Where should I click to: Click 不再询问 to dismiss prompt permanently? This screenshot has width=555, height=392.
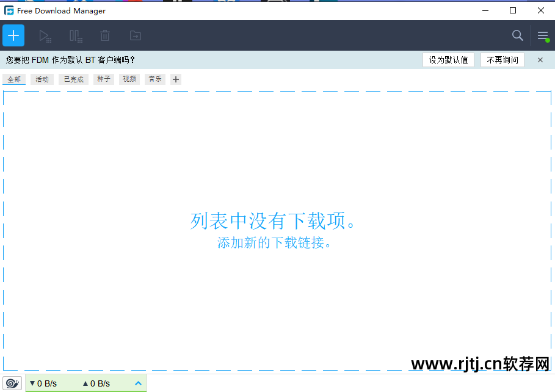pyautogui.click(x=502, y=60)
